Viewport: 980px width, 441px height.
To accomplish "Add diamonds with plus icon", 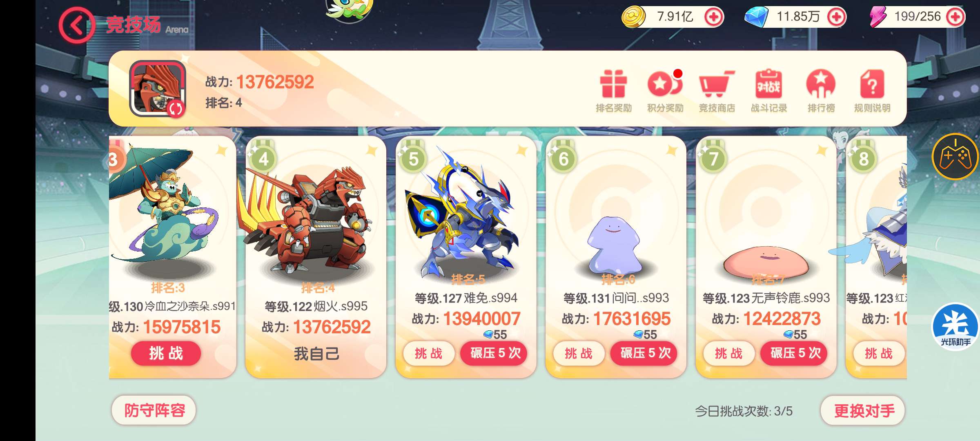I will click(836, 17).
